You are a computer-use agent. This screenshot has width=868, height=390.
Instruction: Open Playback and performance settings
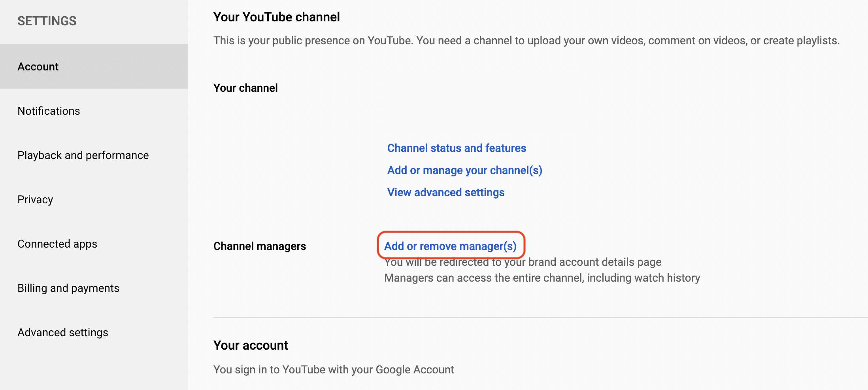pos(94,155)
